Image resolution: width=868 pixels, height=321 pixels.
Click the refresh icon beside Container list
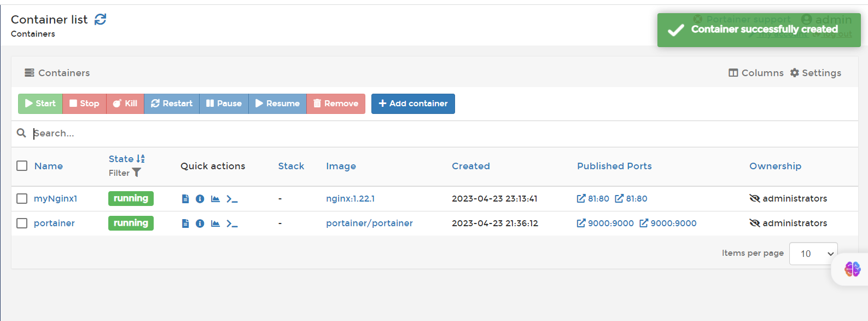[x=100, y=20]
